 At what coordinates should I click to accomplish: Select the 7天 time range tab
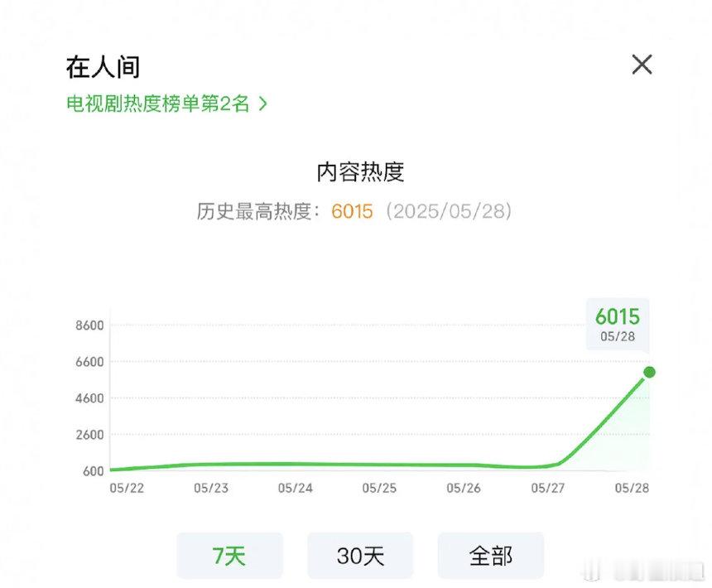pyautogui.click(x=229, y=556)
